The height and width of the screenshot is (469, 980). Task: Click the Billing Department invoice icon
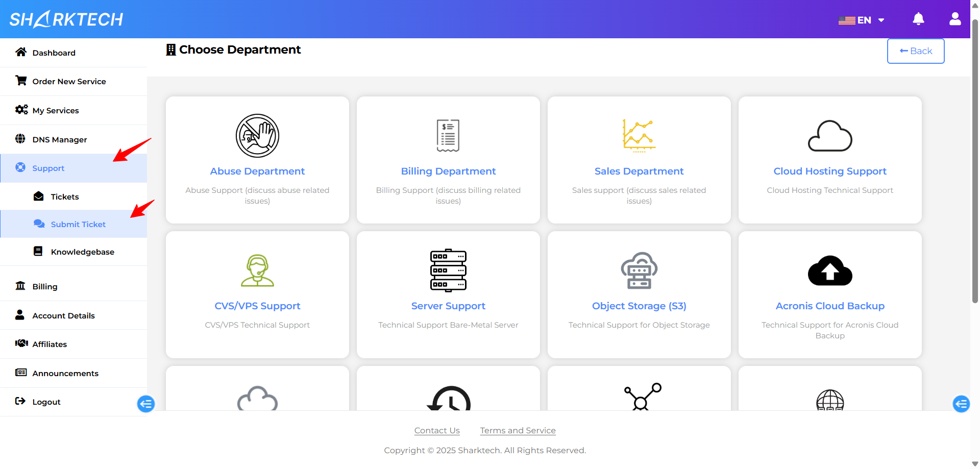coord(448,136)
